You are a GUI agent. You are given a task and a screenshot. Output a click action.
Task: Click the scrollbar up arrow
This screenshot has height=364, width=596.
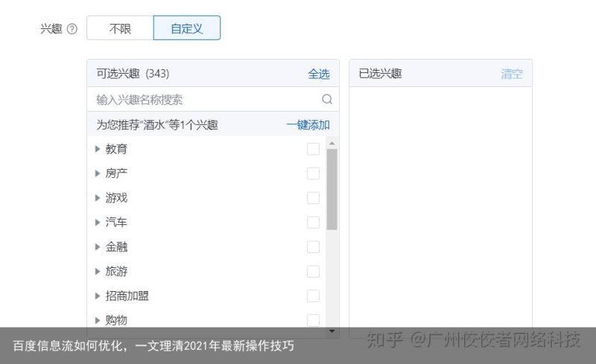(x=332, y=143)
